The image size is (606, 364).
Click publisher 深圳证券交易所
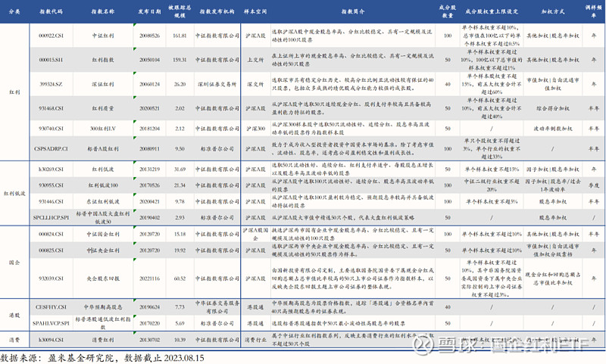pyautogui.click(x=217, y=84)
